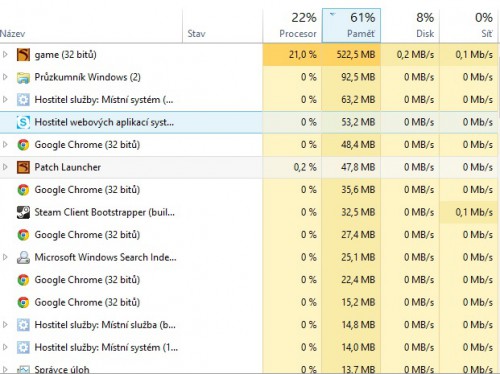Screen dimensions: 500x374
Task: Click the game (32 bitů) process icon
Action: pyautogui.click(x=23, y=55)
